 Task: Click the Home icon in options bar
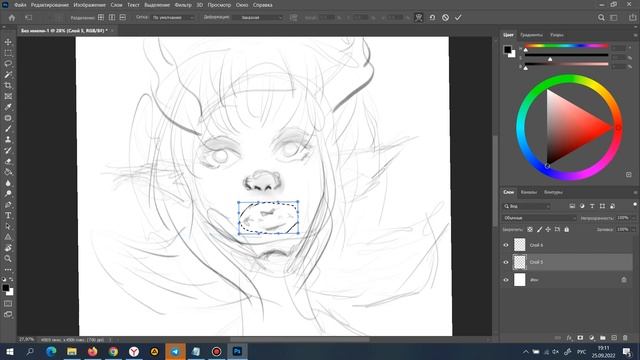[x=12, y=18]
